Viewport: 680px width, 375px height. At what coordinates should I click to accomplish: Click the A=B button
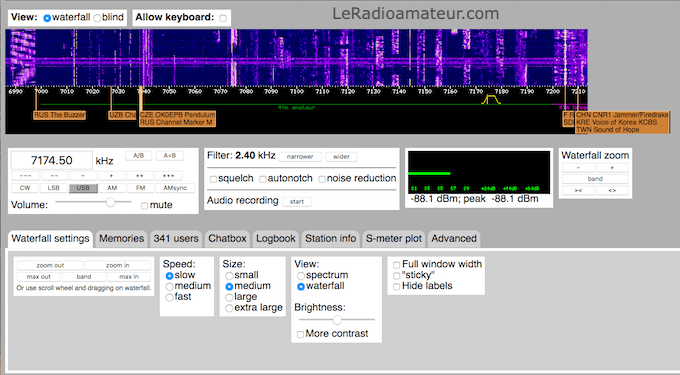pos(170,156)
